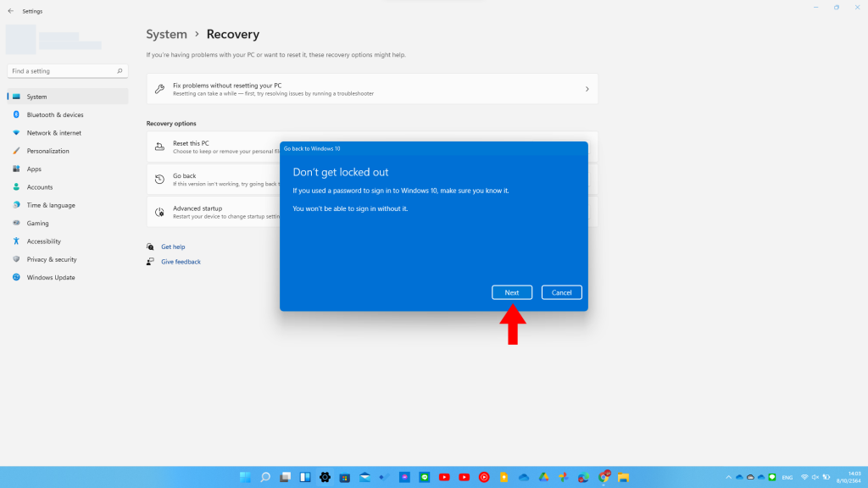Click the battery status tray icon
This screenshot has height=488, width=868.
pos(826,477)
